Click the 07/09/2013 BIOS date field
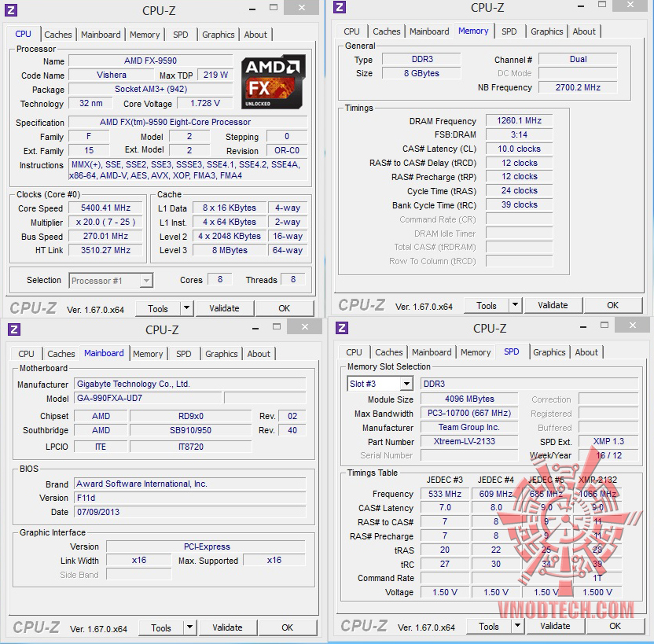654x644 pixels. click(189, 512)
